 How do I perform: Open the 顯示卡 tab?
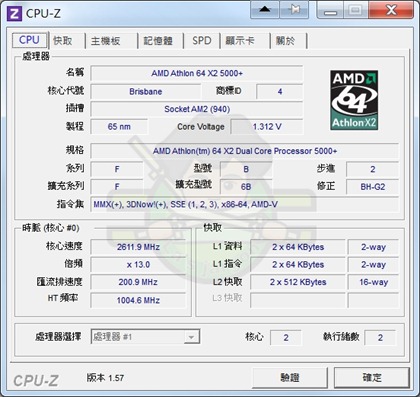coord(240,41)
